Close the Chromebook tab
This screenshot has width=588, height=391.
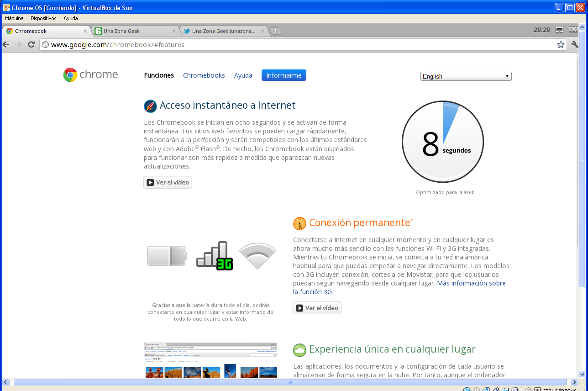85,31
